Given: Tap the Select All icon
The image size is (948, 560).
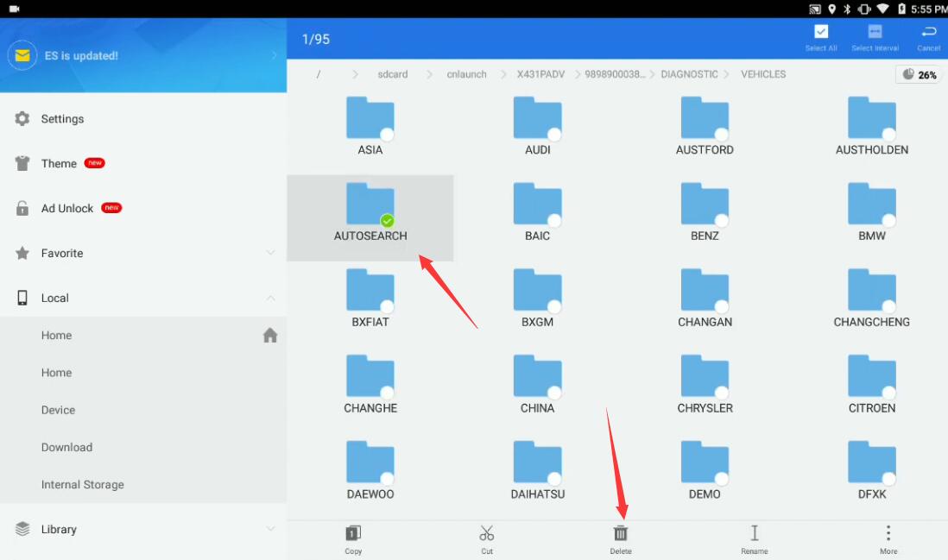Looking at the screenshot, I should [821, 36].
